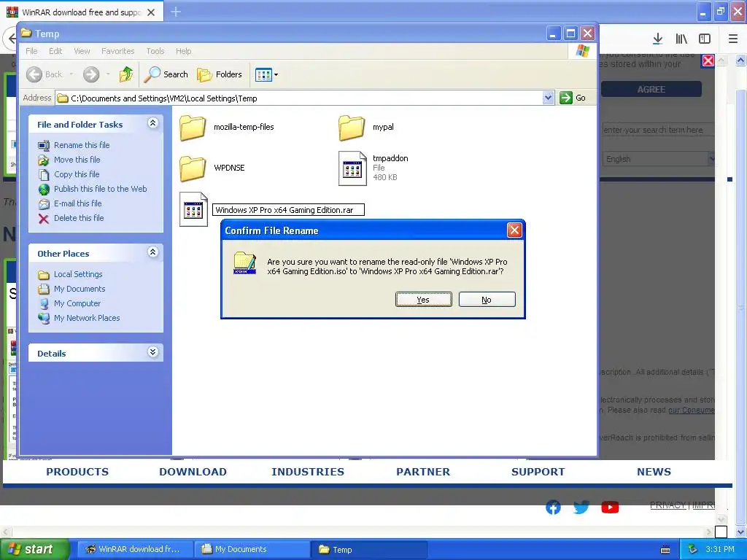Select the tmpaddon file icon
Image resolution: width=747 pixels, height=560 pixels.
(x=352, y=168)
